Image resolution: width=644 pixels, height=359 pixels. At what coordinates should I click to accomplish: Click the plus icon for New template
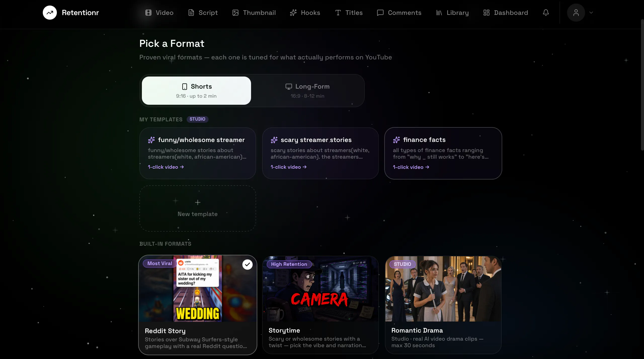click(x=198, y=202)
